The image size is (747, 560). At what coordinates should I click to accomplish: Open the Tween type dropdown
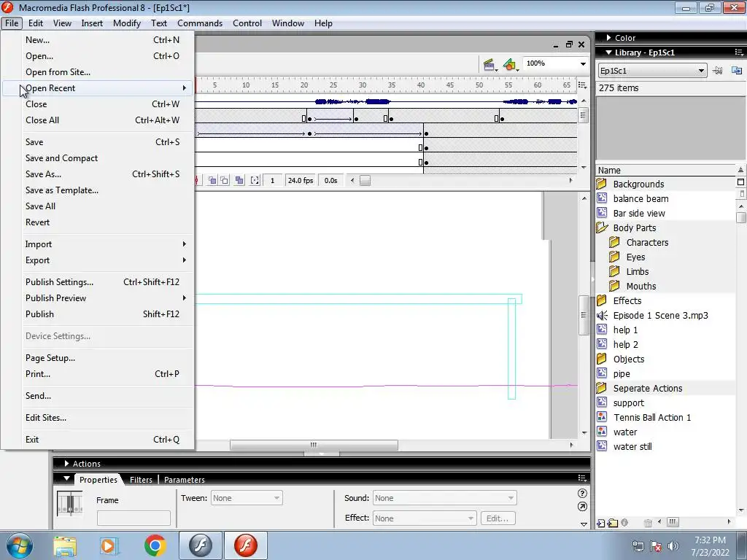point(247,498)
